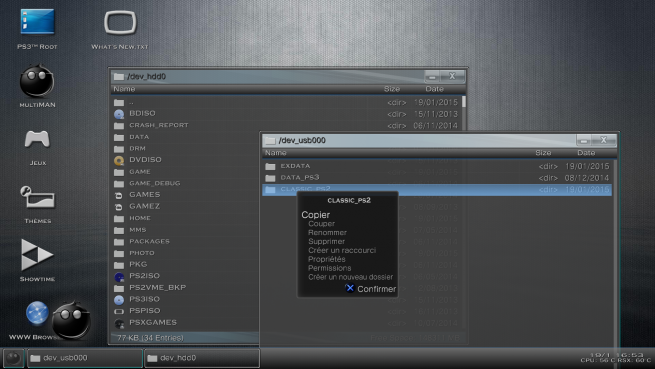Open the PS3 Root desktop icon
The width and height of the screenshot is (655, 369).
37,22
